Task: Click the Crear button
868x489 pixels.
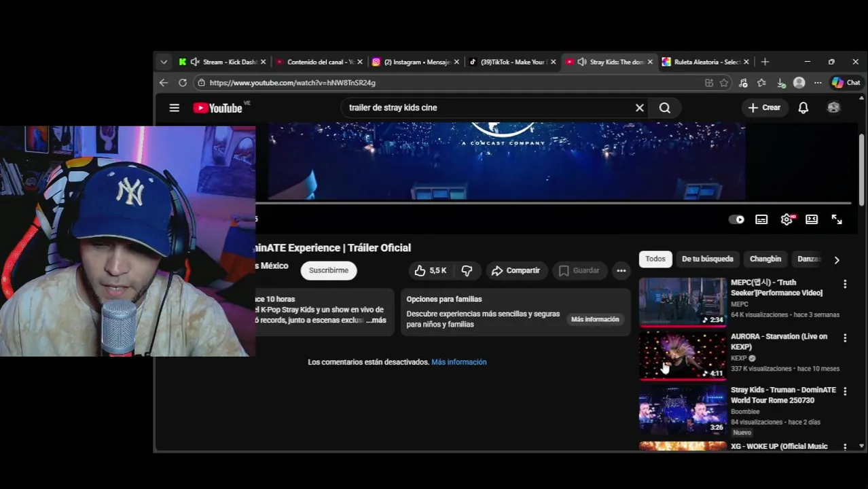Action: (765, 108)
